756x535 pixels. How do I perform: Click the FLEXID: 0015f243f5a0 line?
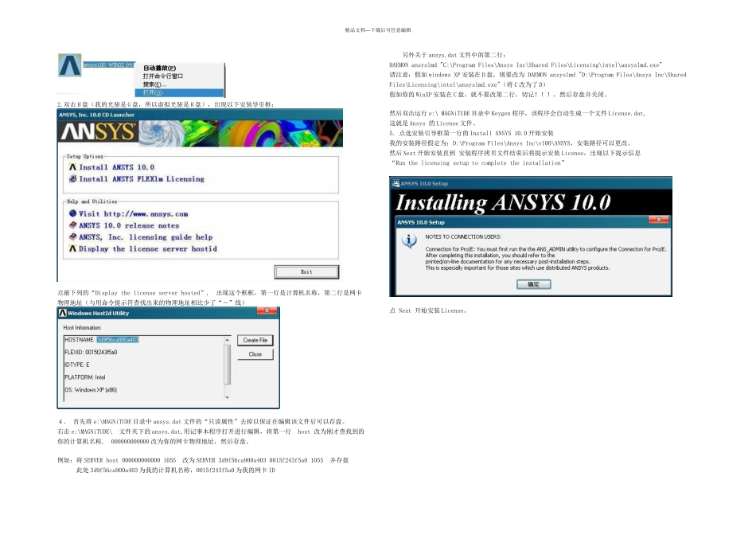pos(92,352)
